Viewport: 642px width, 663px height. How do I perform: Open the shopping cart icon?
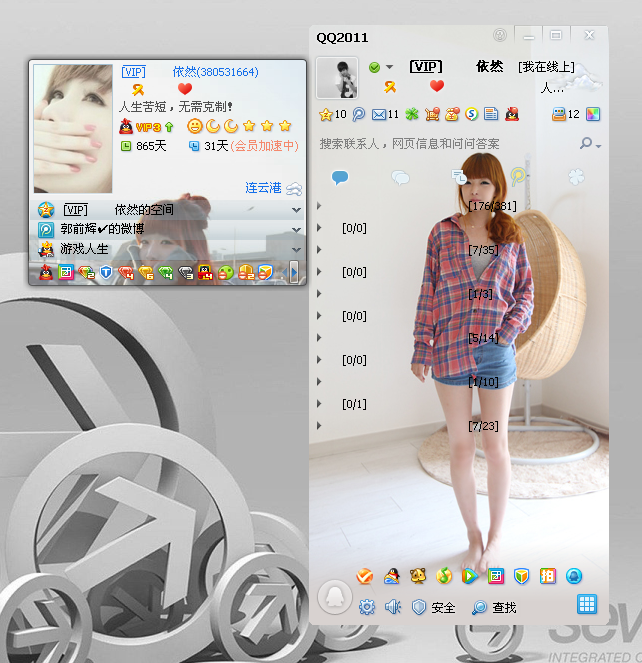[432, 114]
